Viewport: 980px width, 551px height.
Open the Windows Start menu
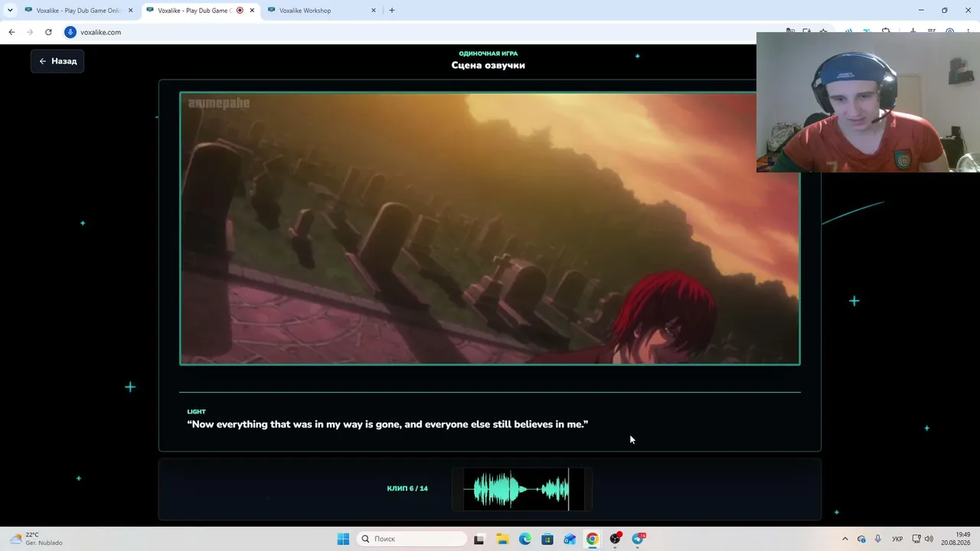point(343,539)
